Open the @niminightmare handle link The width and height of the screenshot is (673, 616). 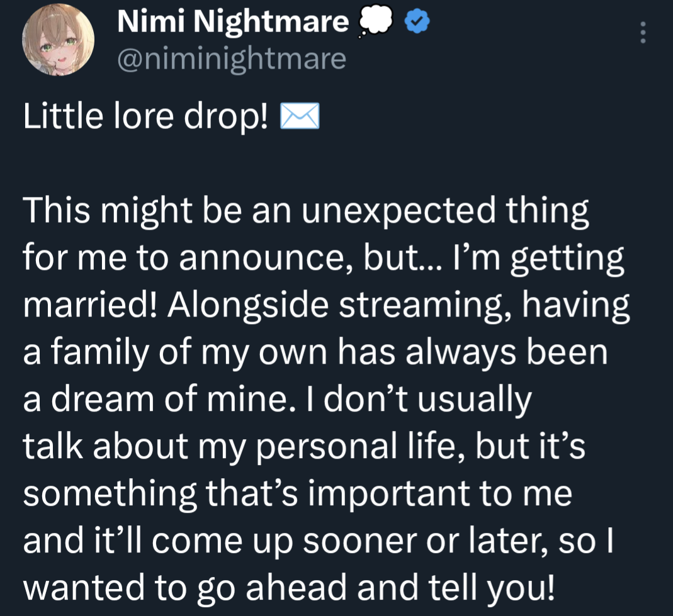tap(232, 59)
